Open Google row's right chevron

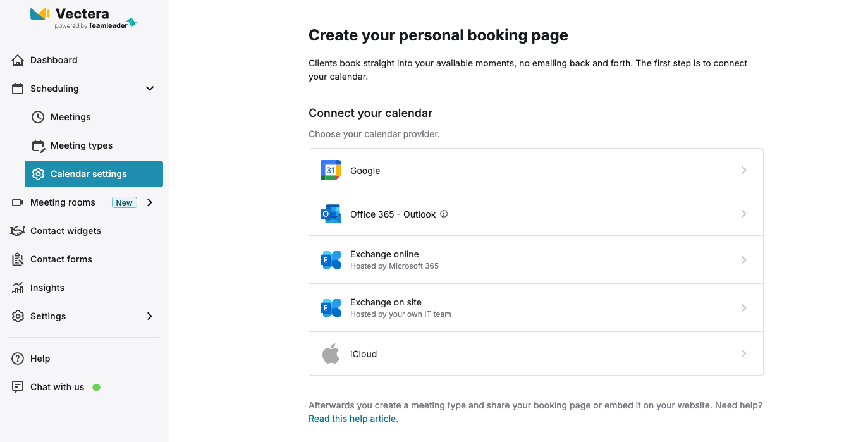pyautogui.click(x=744, y=170)
